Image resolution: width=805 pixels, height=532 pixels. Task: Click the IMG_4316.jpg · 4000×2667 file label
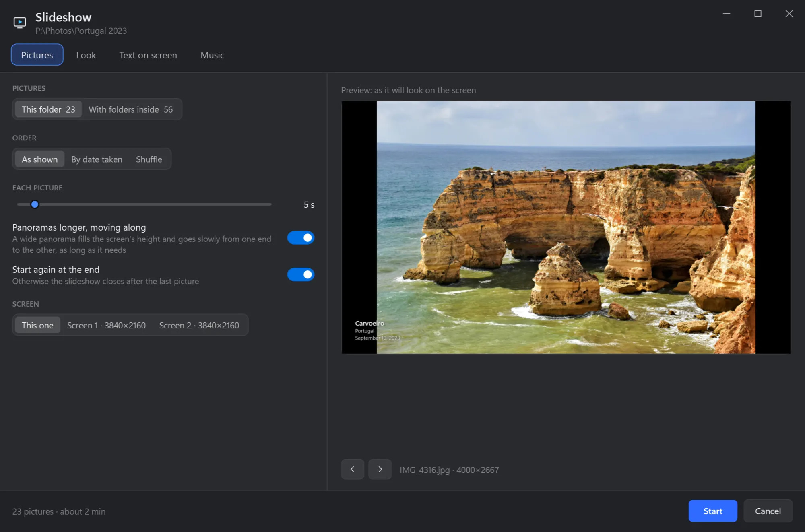(x=449, y=470)
